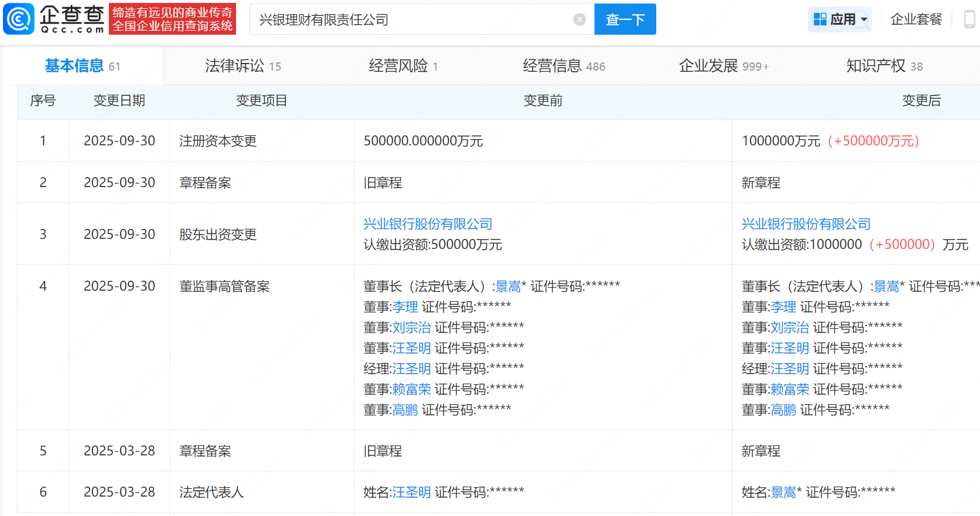
Task: Expand the 应用 dropdown arrow
Action: (864, 19)
